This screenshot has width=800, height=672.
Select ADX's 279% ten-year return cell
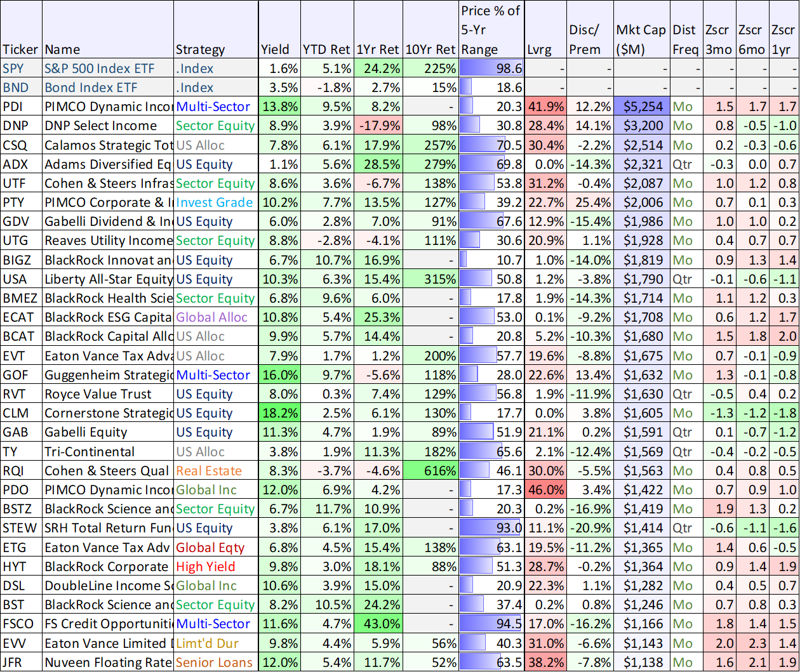click(x=430, y=164)
